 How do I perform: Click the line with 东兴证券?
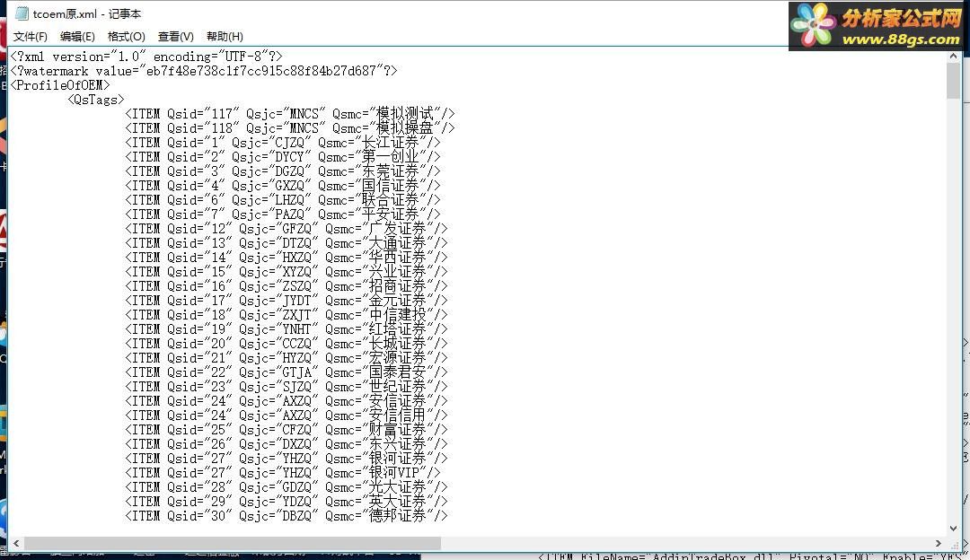(x=286, y=444)
